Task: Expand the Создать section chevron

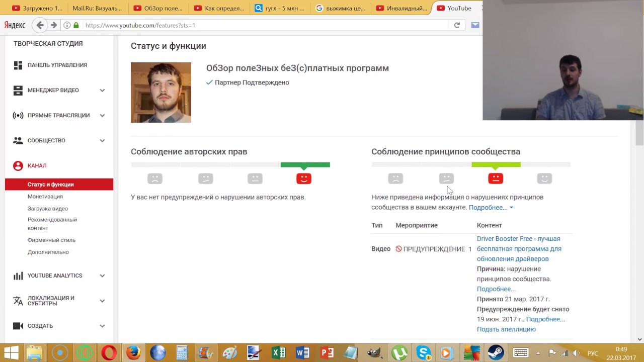Action: click(x=102, y=326)
